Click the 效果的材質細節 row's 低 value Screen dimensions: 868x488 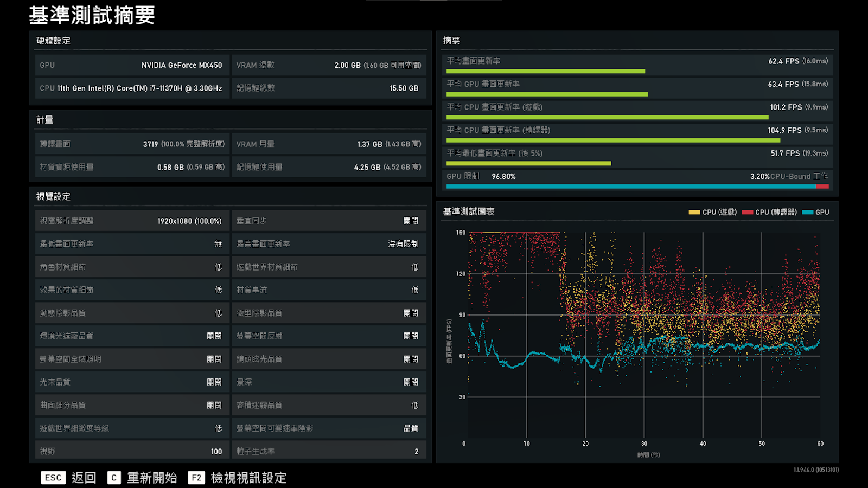click(218, 290)
